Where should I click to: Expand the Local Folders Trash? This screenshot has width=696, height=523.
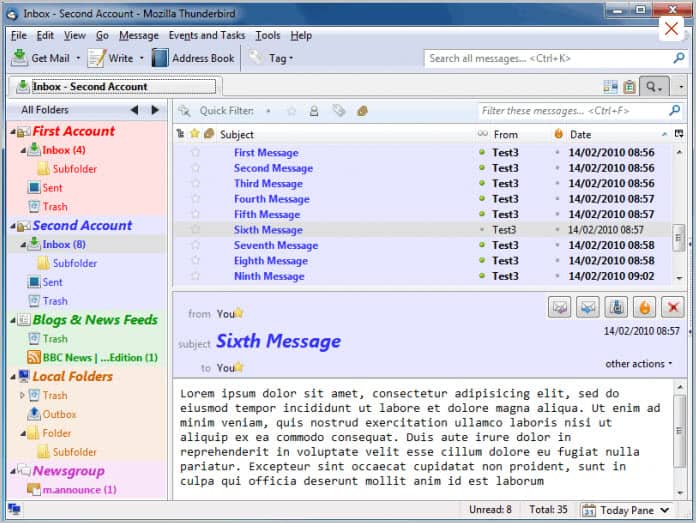coord(22,395)
